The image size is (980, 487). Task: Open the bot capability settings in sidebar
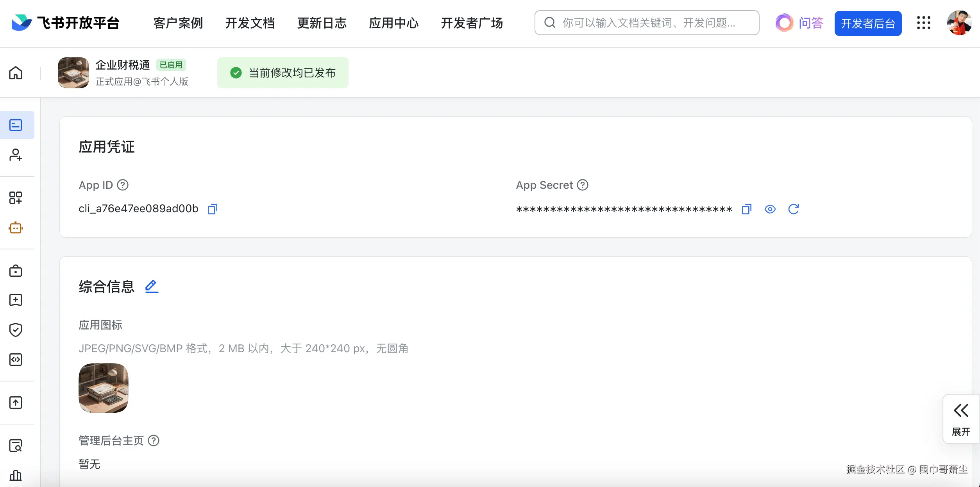pyautogui.click(x=16, y=228)
